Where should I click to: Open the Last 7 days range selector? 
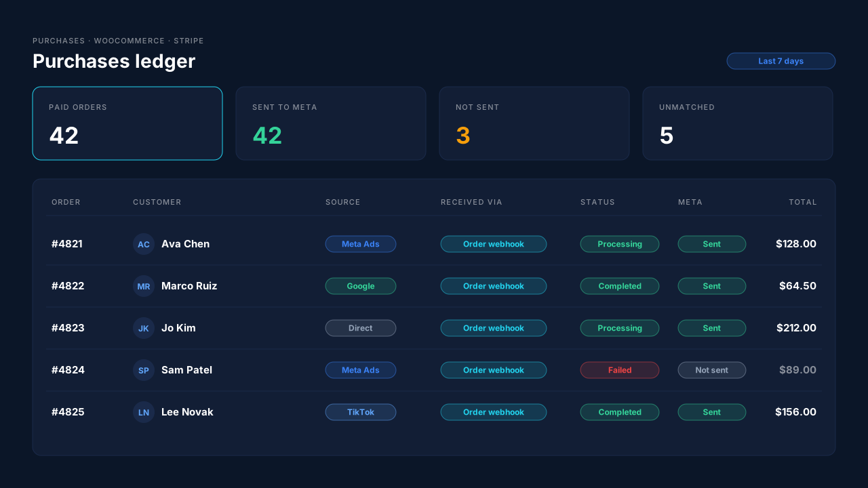[781, 61]
